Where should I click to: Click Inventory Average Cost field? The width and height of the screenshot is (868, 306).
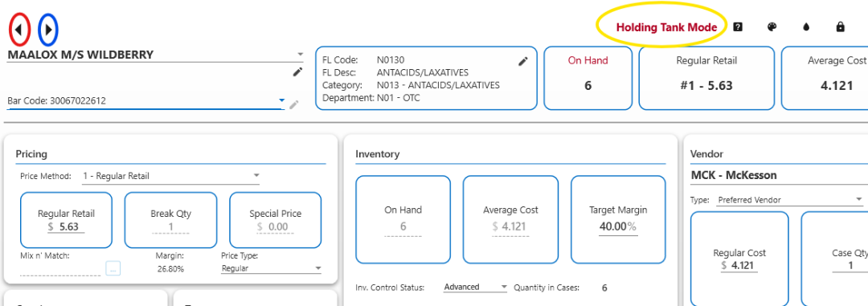tap(510, 226)
